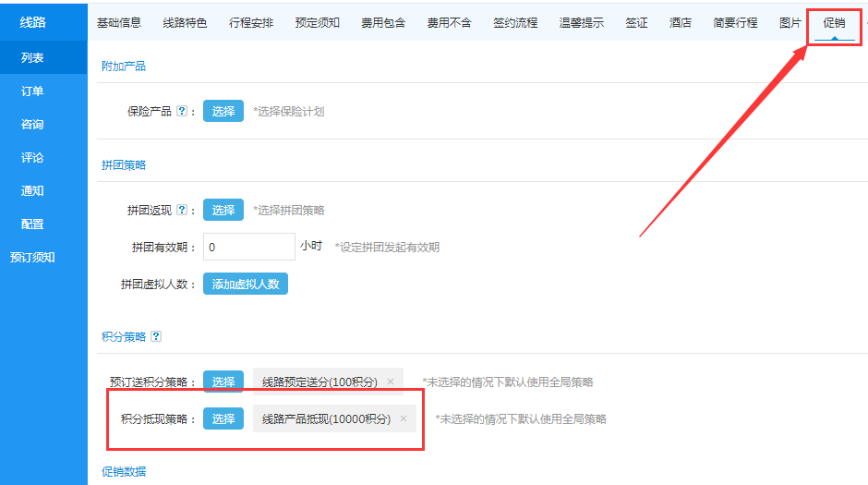The image size is (868, 485).
Task: Go to 评论 in sidebar
Action: click(32, 158)
